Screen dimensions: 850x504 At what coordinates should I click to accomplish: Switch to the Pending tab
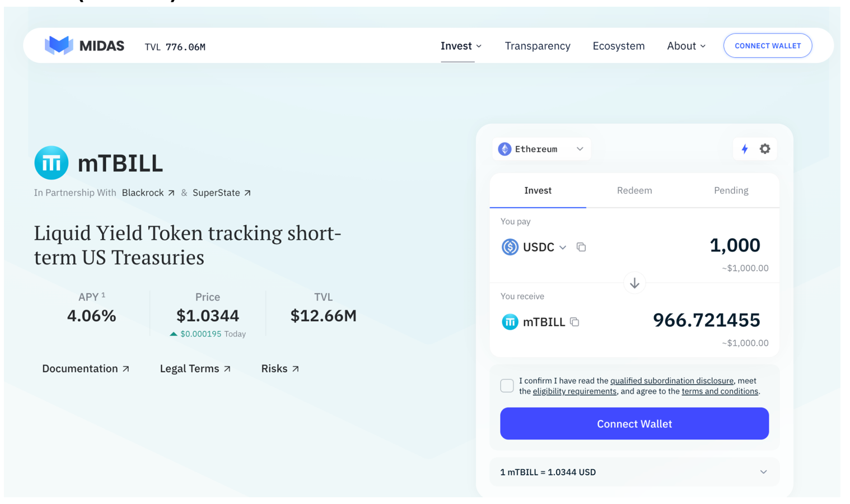(x=731, y=190)
